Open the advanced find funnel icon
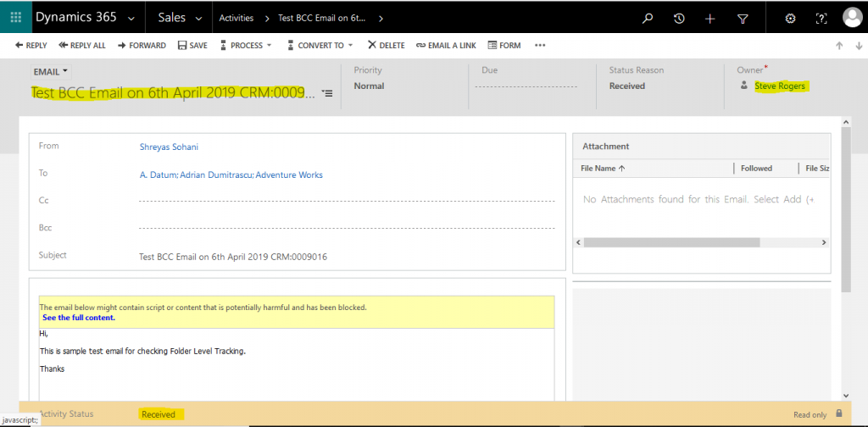 coord(743,19)
